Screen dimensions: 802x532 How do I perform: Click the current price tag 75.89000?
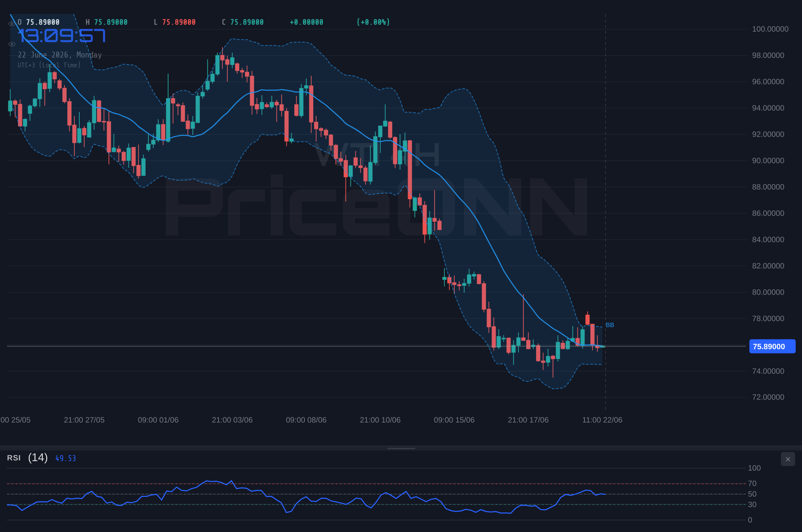coord(772,346)
